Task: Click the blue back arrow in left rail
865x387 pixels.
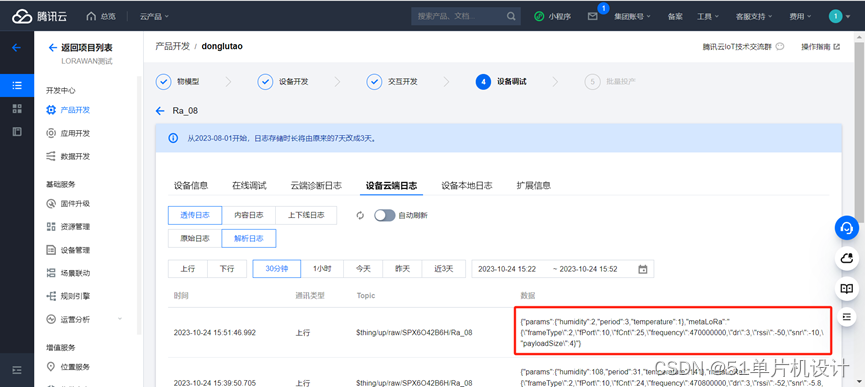Action: [17, 47]
